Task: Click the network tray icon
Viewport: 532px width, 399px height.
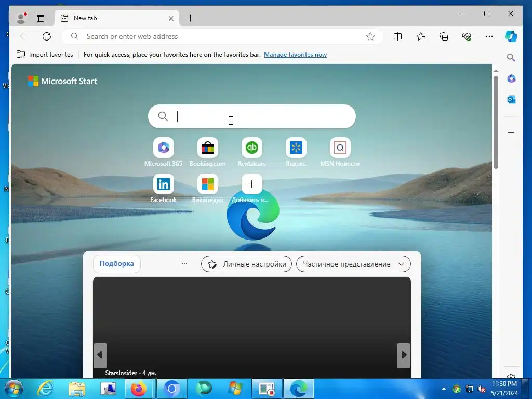Action: tap(469, 389)
